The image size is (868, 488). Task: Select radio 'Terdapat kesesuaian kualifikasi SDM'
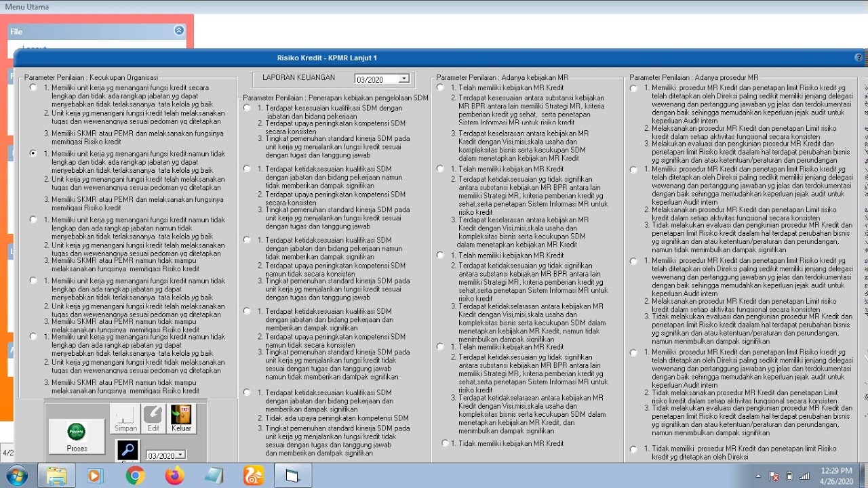pos(247,107)
